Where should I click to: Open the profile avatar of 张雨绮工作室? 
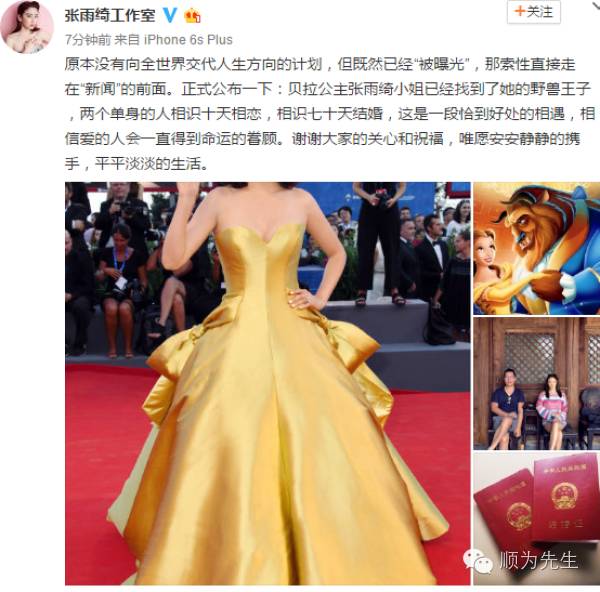27,28
